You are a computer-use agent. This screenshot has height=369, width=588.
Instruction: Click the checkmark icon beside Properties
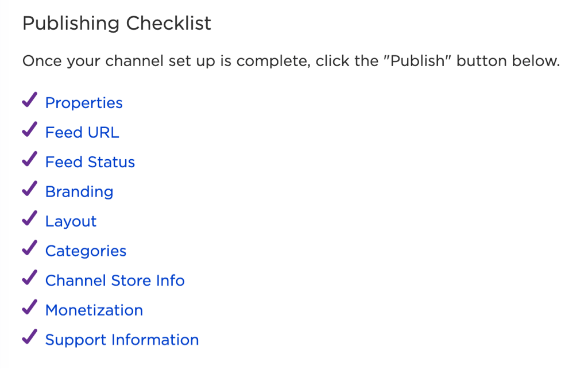tap(30, 100)
